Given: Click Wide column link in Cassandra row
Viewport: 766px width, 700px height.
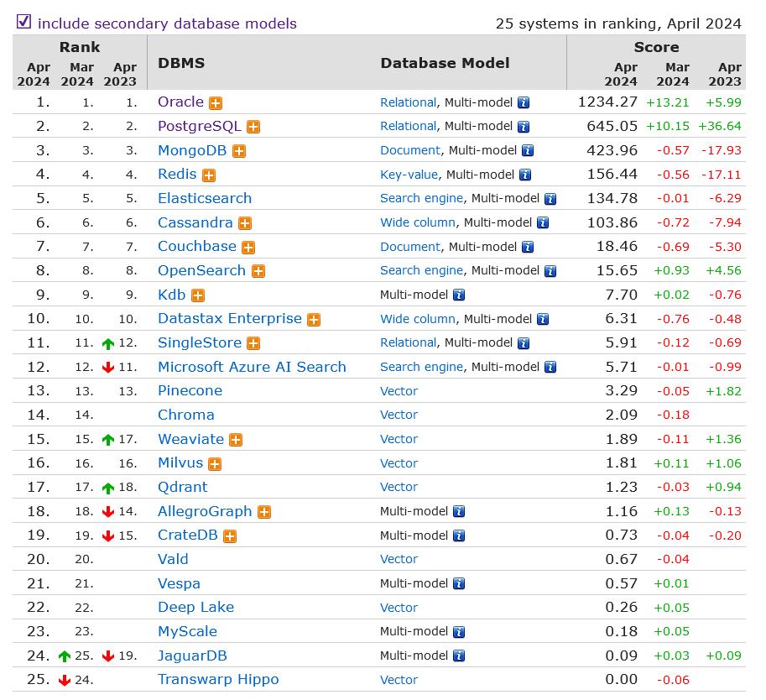Looking at the screenshot, I should (x=418, y=223).
